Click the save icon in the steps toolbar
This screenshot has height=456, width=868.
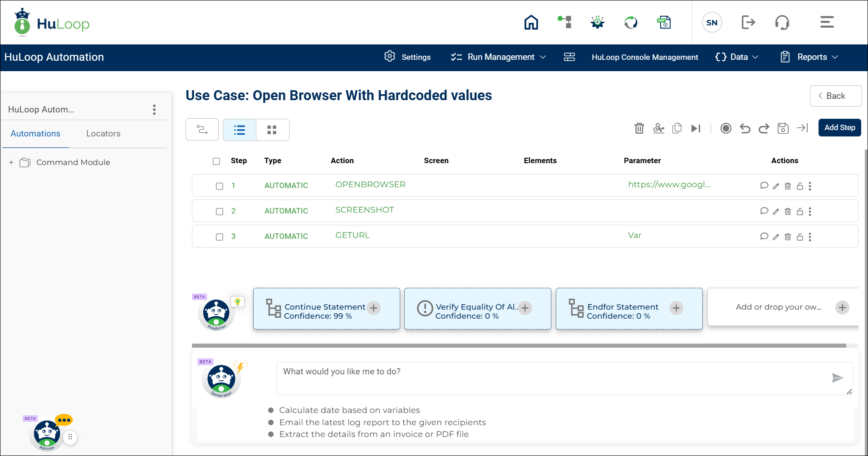coord(783,128)
